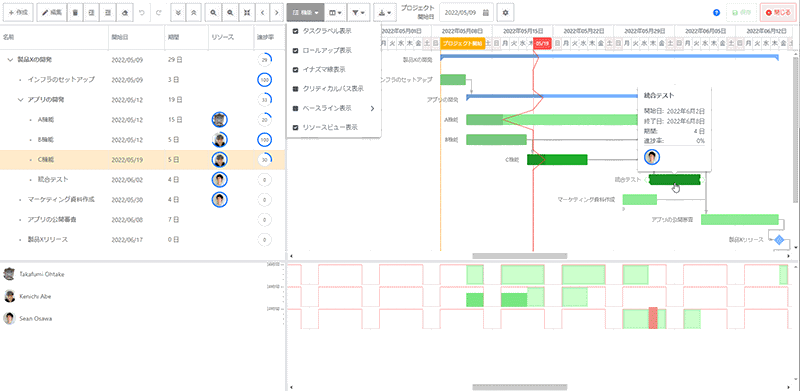The height and width of the screenshot is (391, 800).
Task: Click the 製品Xリリース milestone diamond
Action: click(x=779, y=240)
